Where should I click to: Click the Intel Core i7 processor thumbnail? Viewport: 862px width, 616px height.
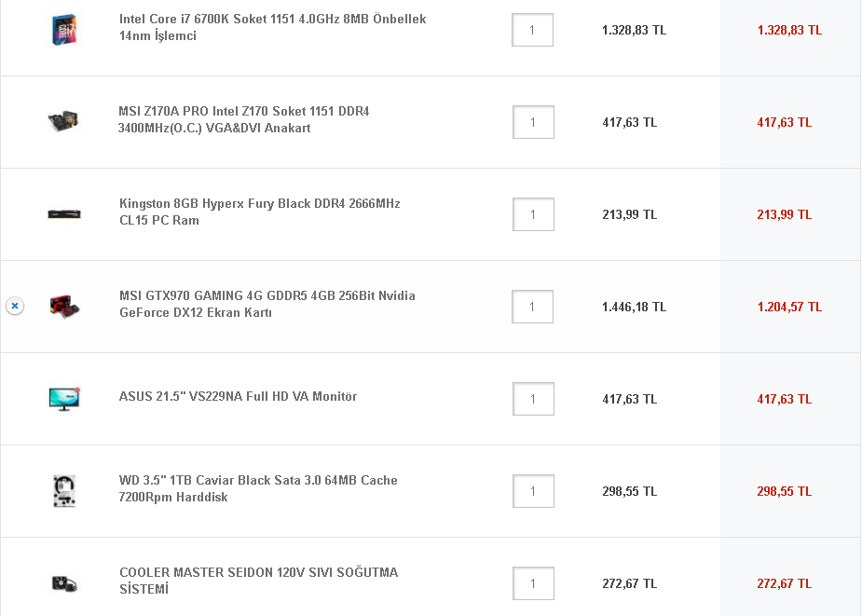click(x=64, y=30)
